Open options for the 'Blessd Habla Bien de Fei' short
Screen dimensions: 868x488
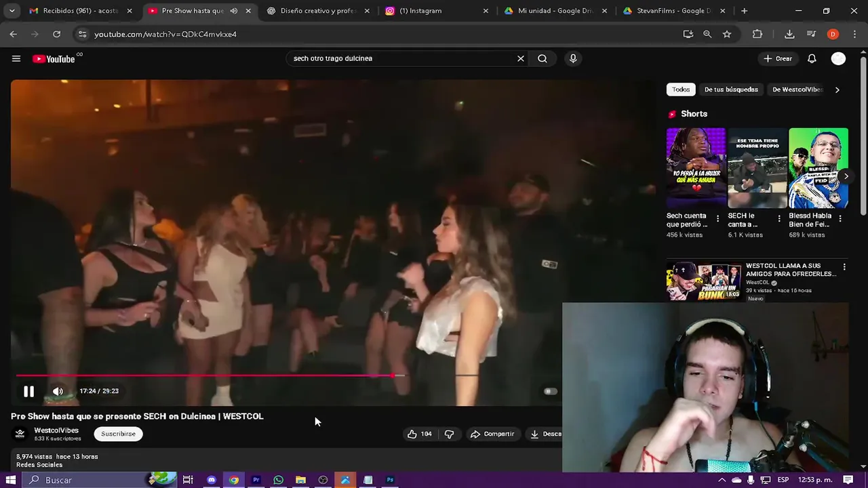840,219
